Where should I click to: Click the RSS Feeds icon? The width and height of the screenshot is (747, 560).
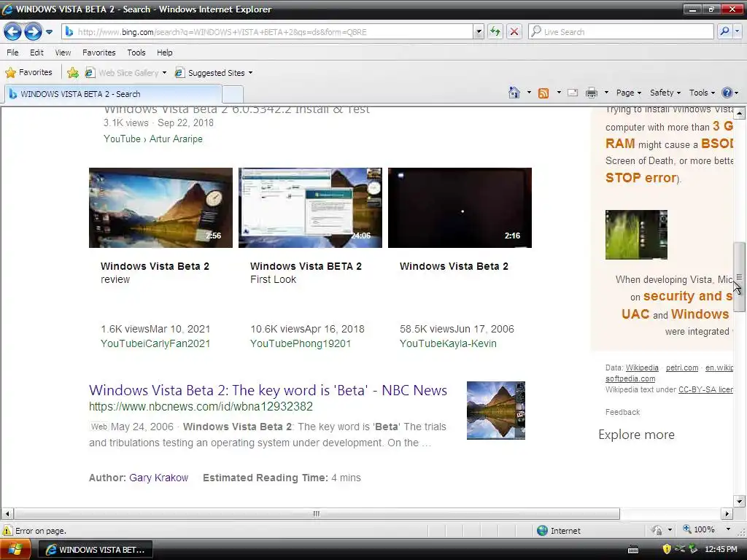click(543, 93)
